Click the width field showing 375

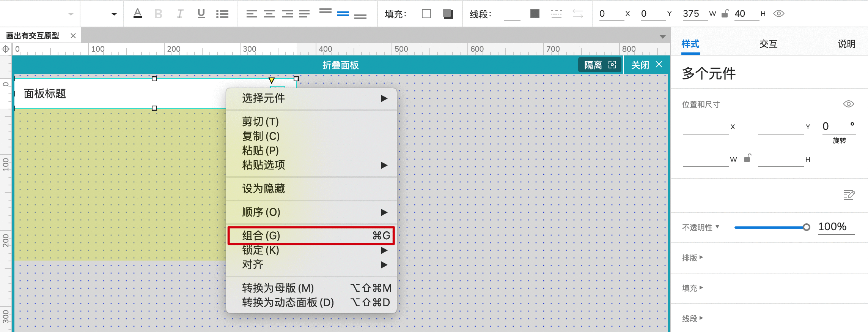[695, 14]
